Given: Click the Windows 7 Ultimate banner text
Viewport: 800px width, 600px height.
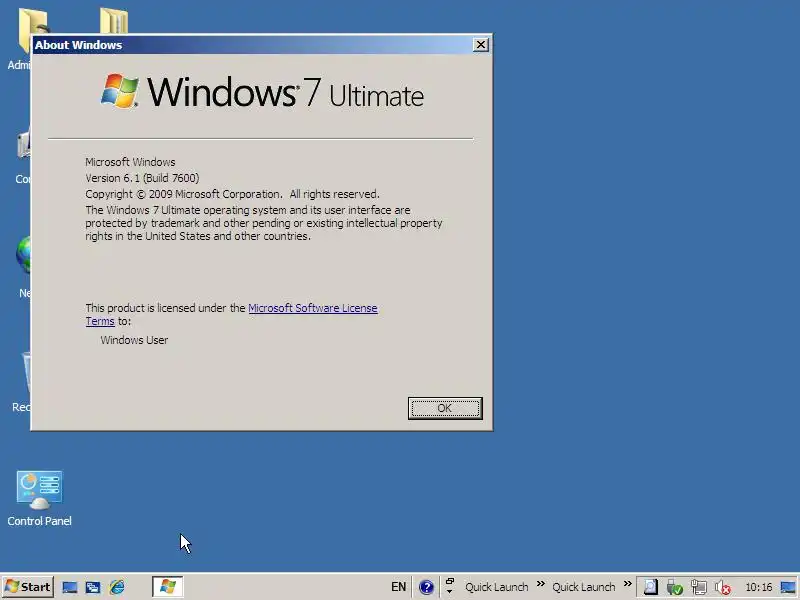Looking at the screenshot, I should pos(286,92).
